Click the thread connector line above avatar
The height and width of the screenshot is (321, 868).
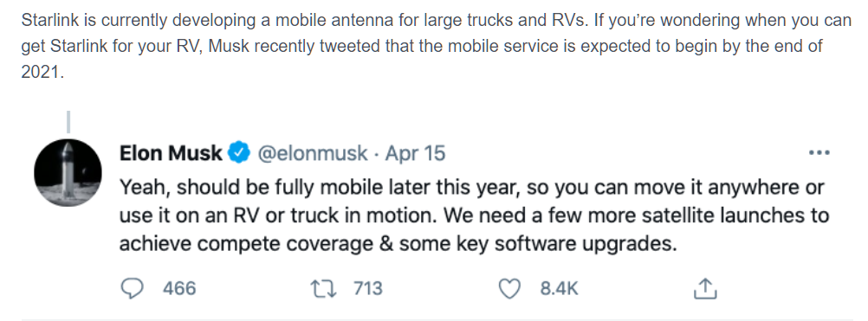point(68,122)
